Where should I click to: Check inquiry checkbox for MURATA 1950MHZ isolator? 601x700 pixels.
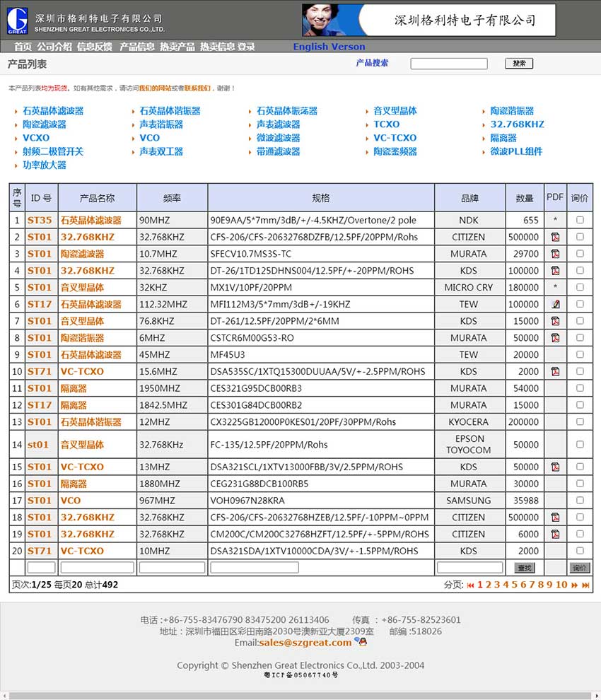(x=580, y=388)
